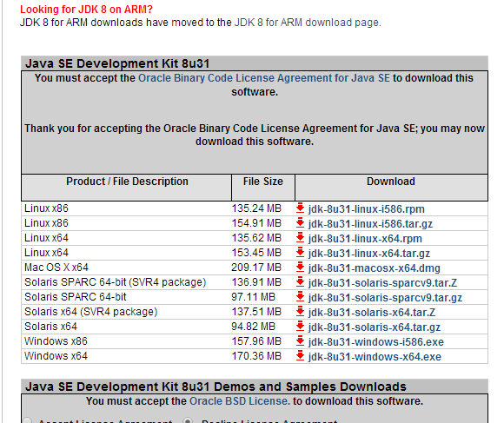Click download icon beside solaris-x64.tar.Z
This screenshot has width=504, height=423.
tap(300, 311)
